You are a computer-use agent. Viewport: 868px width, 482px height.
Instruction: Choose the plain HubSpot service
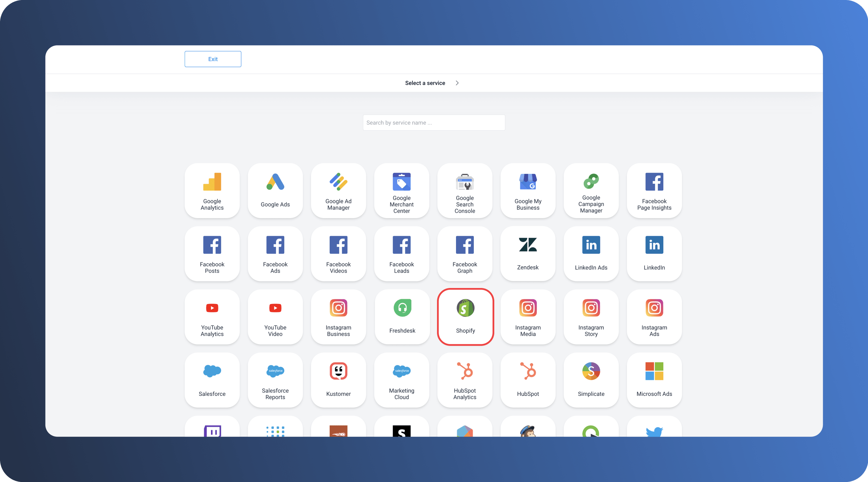pyautogui.click(x=528, y=380)
